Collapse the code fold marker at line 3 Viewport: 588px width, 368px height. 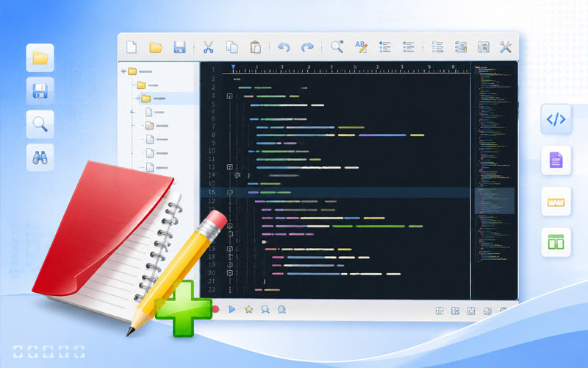(x=230, y=96)
